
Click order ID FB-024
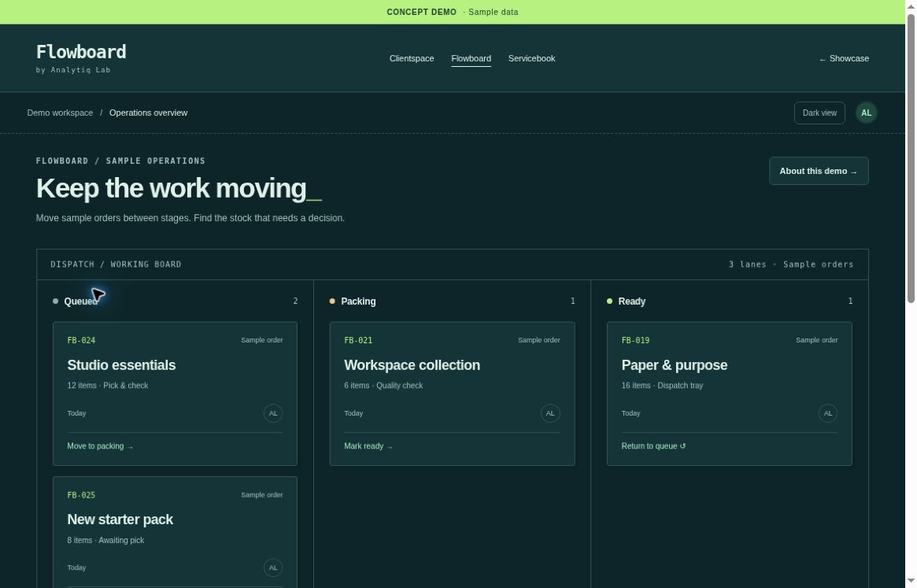(81, 341)
